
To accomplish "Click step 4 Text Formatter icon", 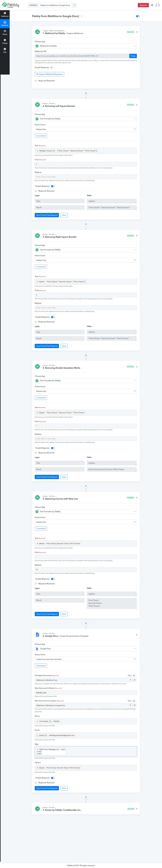I will pyautogui.click(x=37, y=367).
